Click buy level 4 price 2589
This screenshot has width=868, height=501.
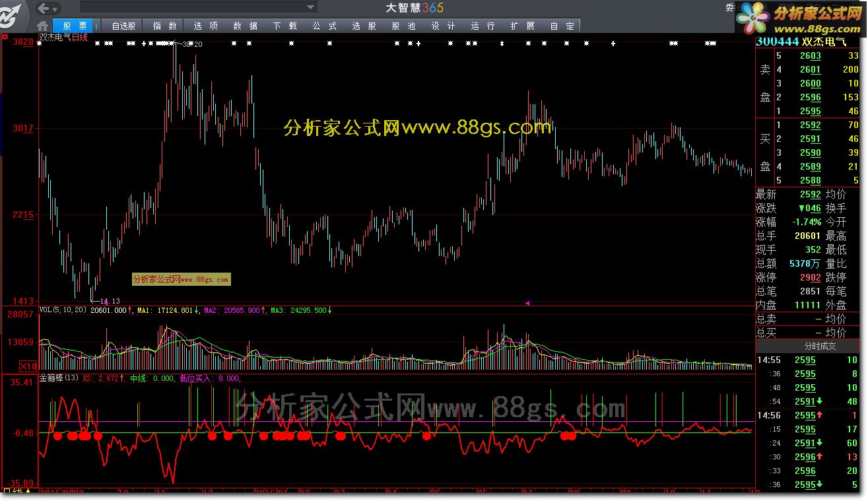(810, 167)
